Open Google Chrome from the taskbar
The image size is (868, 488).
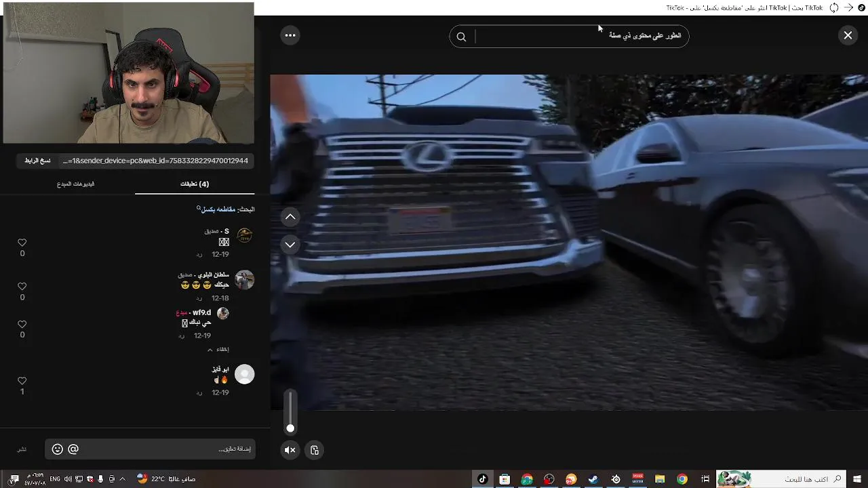point(682,479)
